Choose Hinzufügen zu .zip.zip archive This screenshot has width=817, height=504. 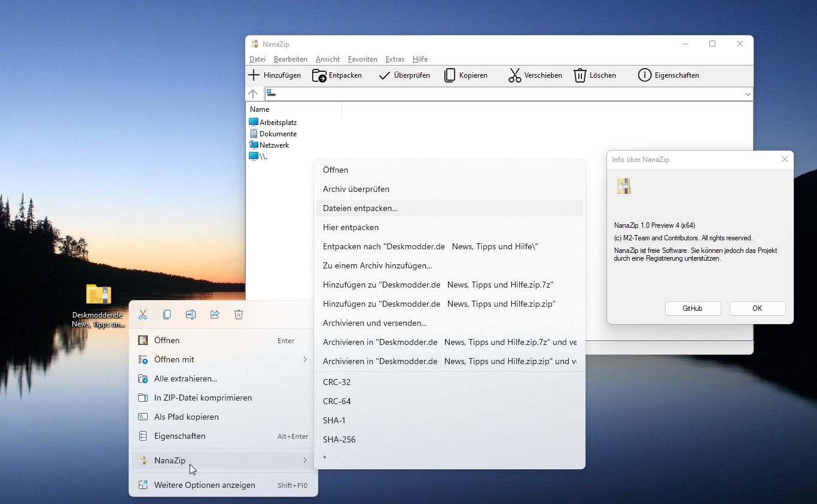click(449, 304)
